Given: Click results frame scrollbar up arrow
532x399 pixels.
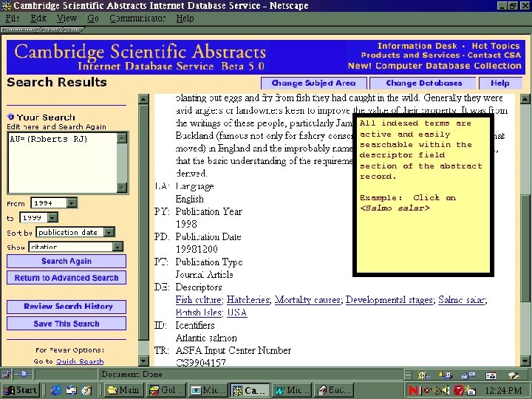Looking at the screenshot, I should [x=525, y=99].
